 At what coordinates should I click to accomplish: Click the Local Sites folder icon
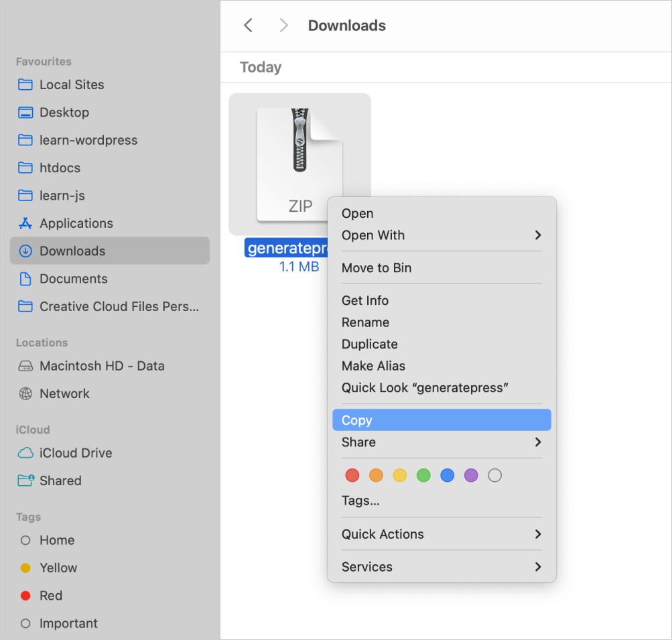tap(25, 84)
